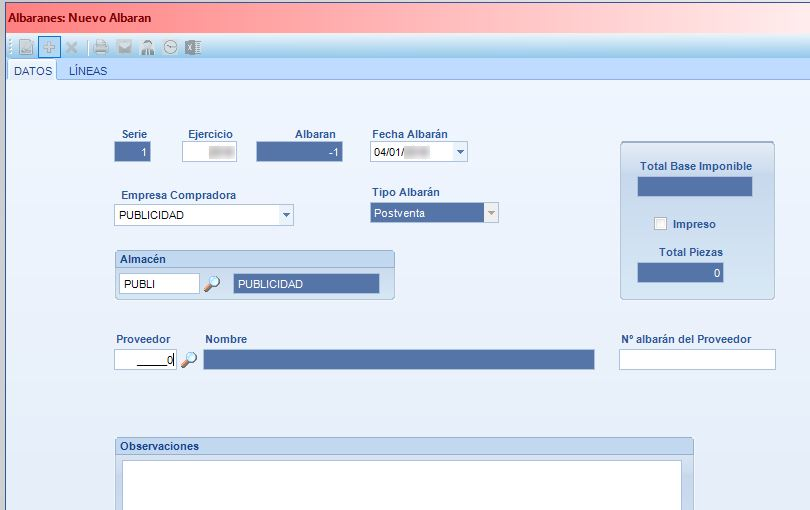810x510 pixels.
Task: Click the clock icon in toolbar
Action: [170, 48]
